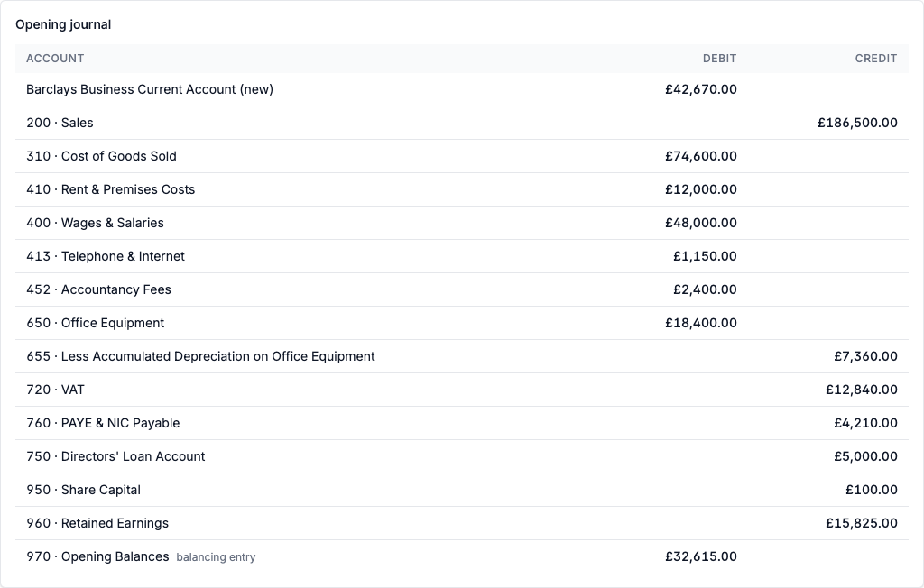Select 950 · Share Capital
Image resolution: width=924 pixels, height=588 pixels.
(84, 491)
